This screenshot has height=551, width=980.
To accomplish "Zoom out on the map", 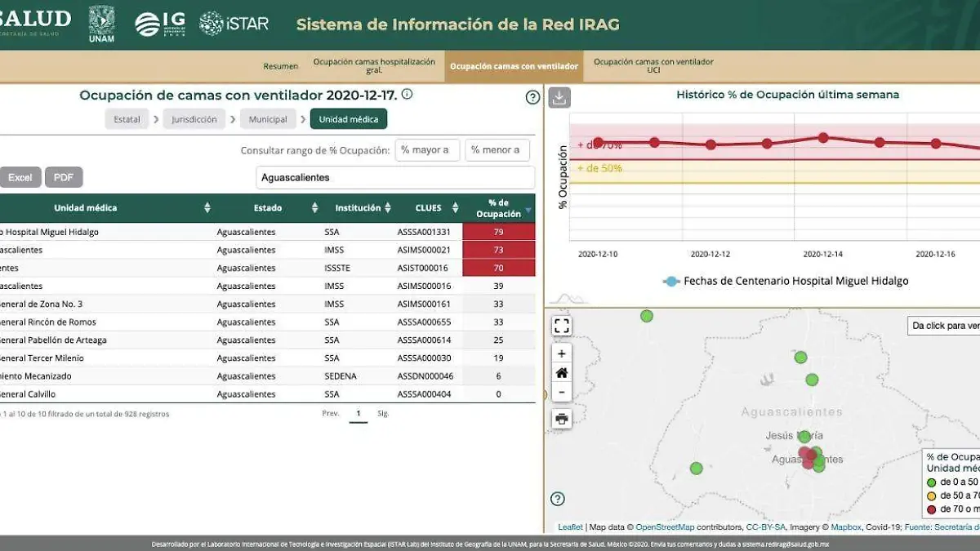I will [562, 392].
